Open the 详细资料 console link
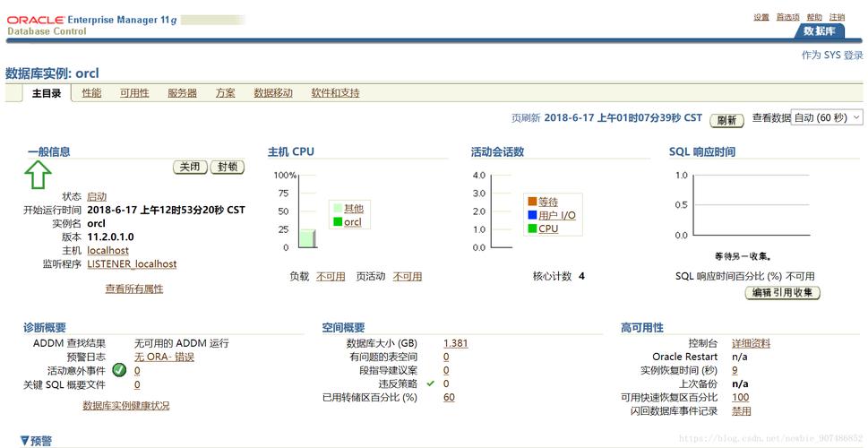The image size is (868, 448). (x=751, y=343)
